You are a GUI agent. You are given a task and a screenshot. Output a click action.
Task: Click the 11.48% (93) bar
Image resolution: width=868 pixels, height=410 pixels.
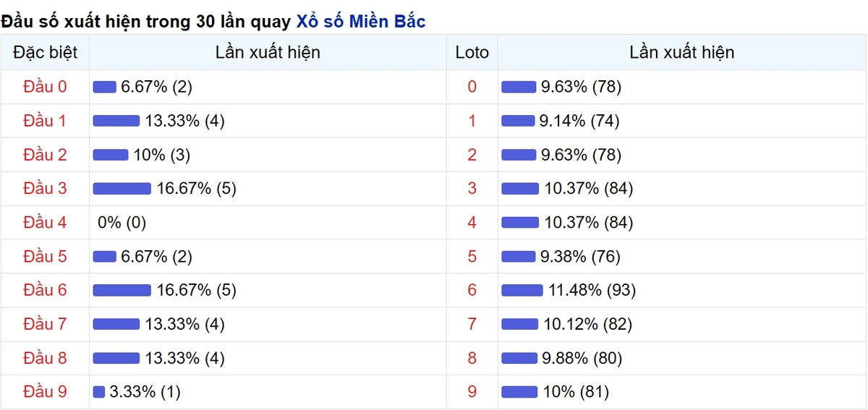pos(522,291)
